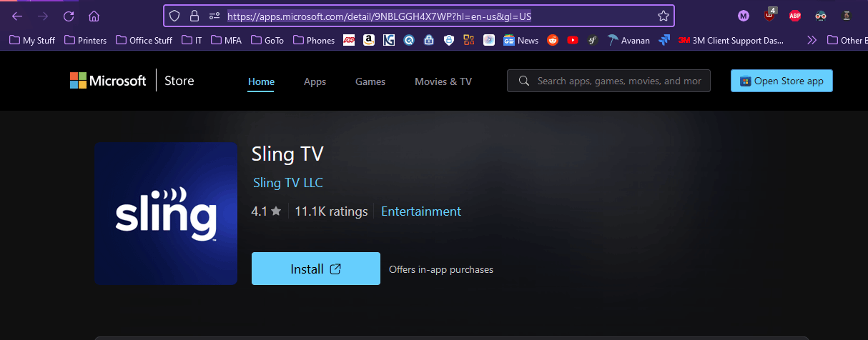Bookmark this page with the star

[663, 16]
